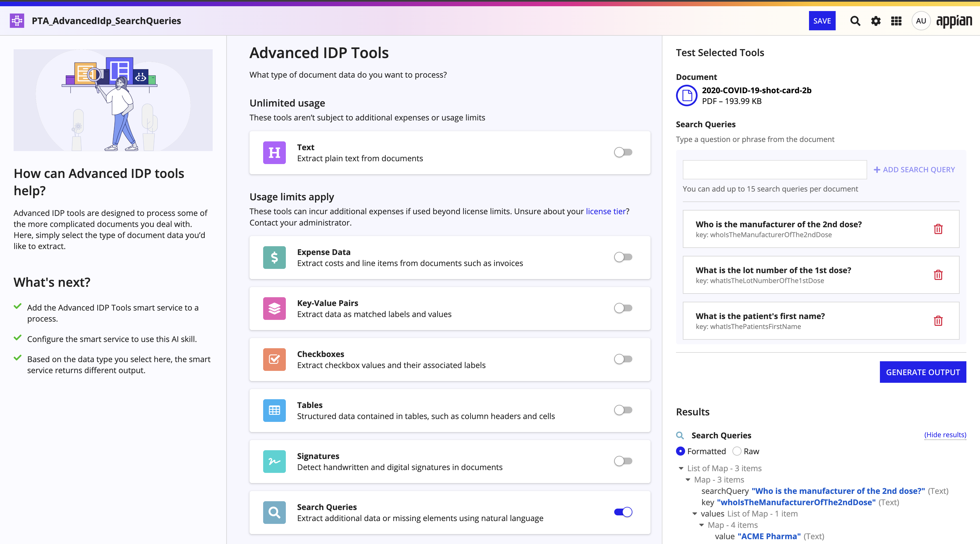The height and width of the screenshot is (544, 980).
Task: Click the 2020-COVID-19-shot-card-2b document name
Action: click(756, 90)
